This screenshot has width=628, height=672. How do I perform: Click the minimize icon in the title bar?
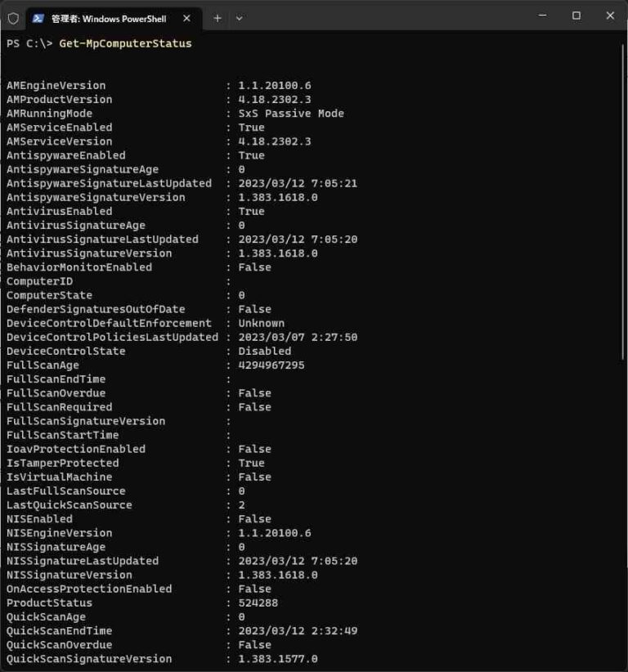[543, 16]
